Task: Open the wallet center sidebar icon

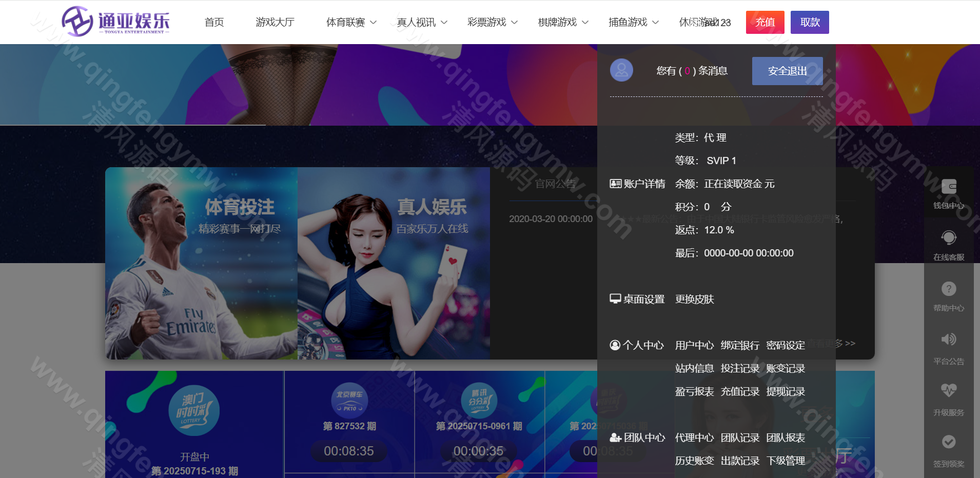Action: point(948,187)
